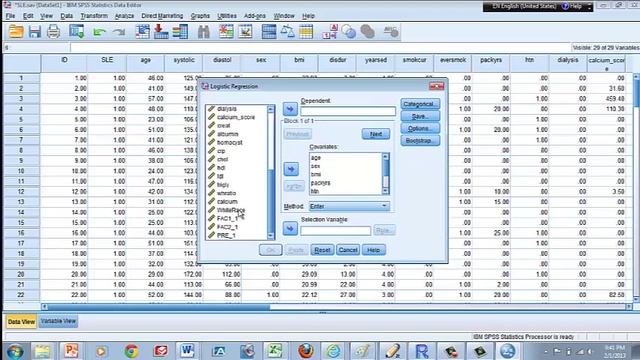Click the Undo arrow icon
The width and height of the screenshot is (640, 360).
(x=99, y=32)
